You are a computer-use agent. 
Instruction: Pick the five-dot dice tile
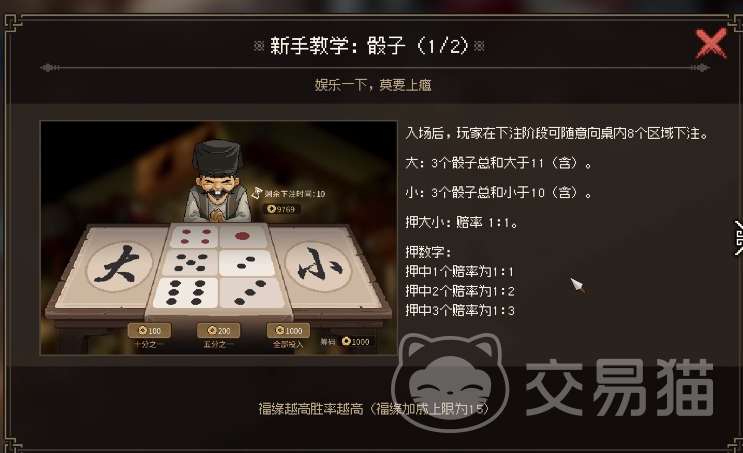(x=190, y=263)
